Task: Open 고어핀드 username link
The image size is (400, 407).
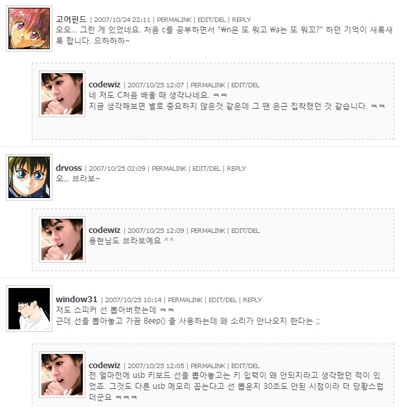Action: tap(71, 19)
